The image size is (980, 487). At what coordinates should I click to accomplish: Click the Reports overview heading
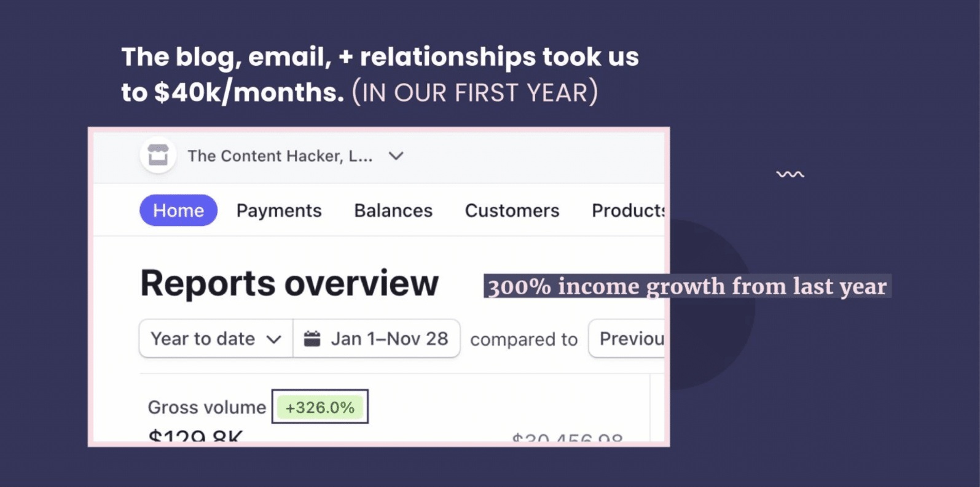(289, 283)
